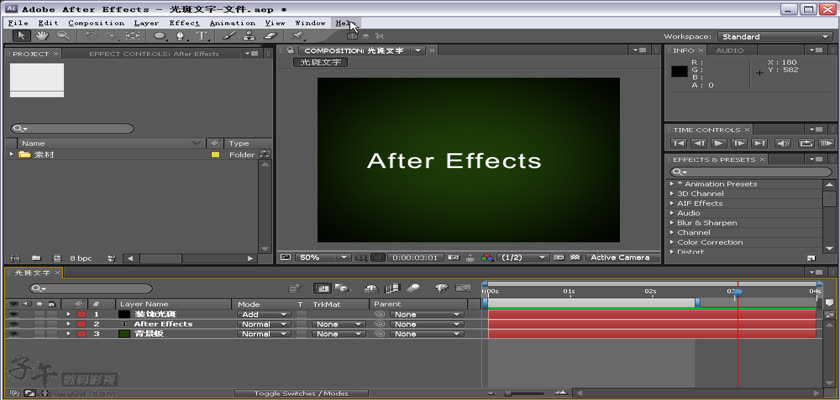Expand the Animation Presets category
This screenshot has height=400, width=840.
click(672, 184)
